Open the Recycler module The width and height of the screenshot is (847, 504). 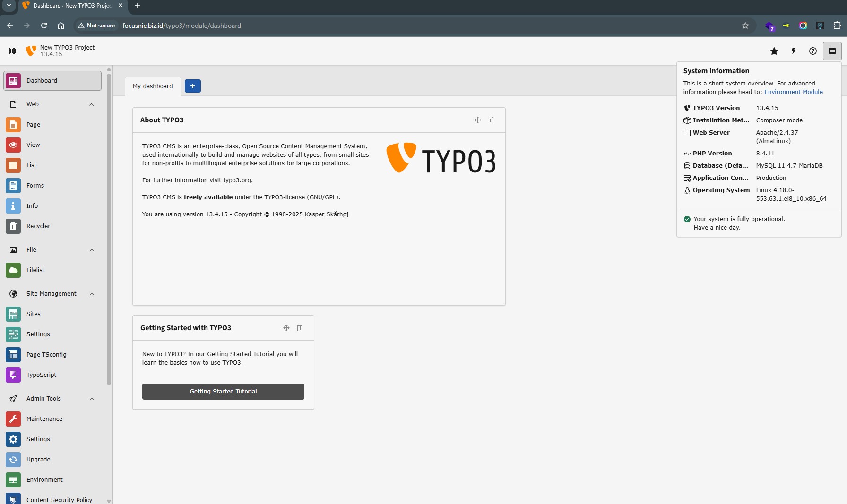tap(38, 226)
